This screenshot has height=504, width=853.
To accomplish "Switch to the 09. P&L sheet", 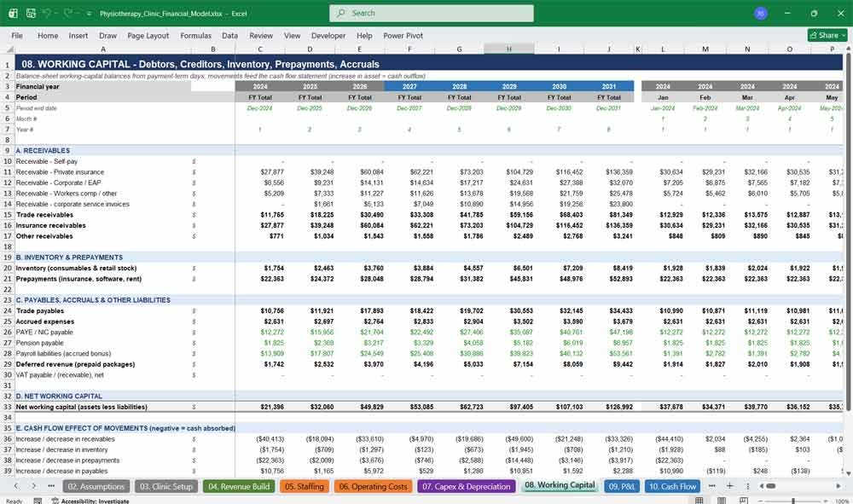I will [621, 487].
